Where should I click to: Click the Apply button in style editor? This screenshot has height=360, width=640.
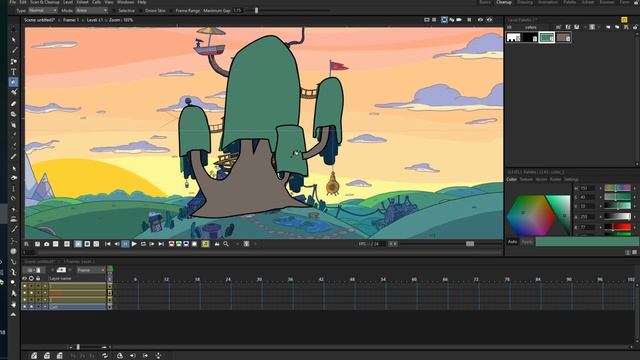(x=527, y=242)
